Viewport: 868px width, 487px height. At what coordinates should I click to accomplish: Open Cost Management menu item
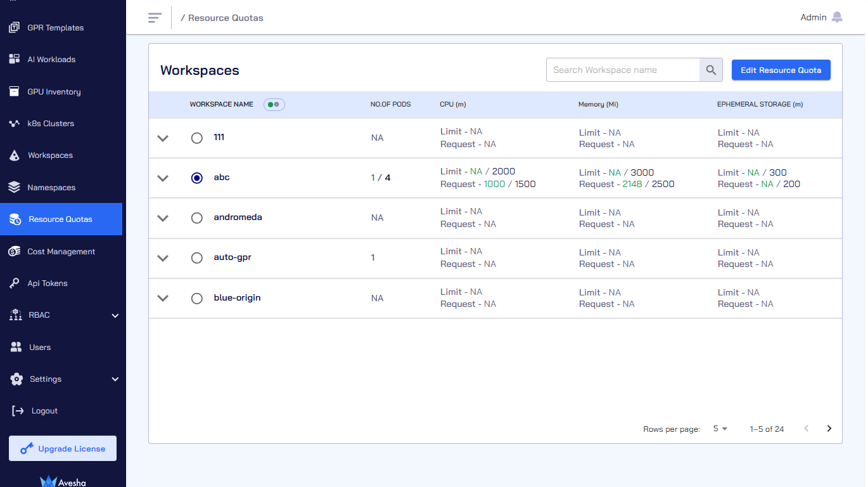coord(61,251)
